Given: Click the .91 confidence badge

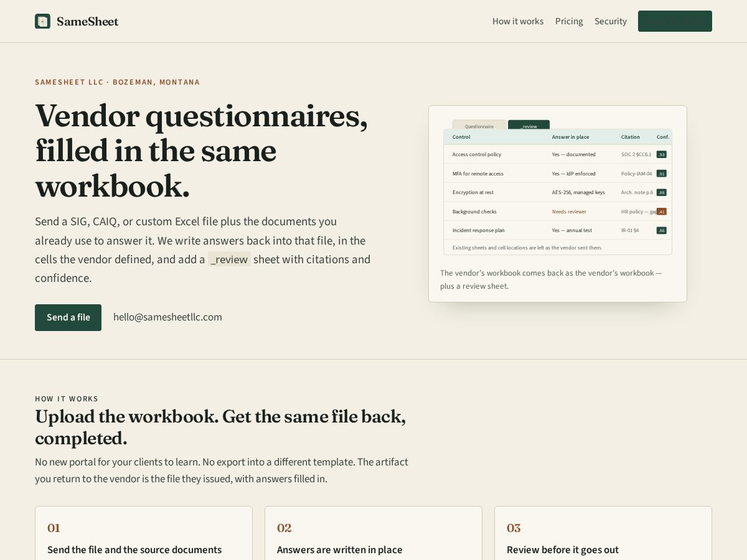Looking at the screenshot, I should coord(662,174).
